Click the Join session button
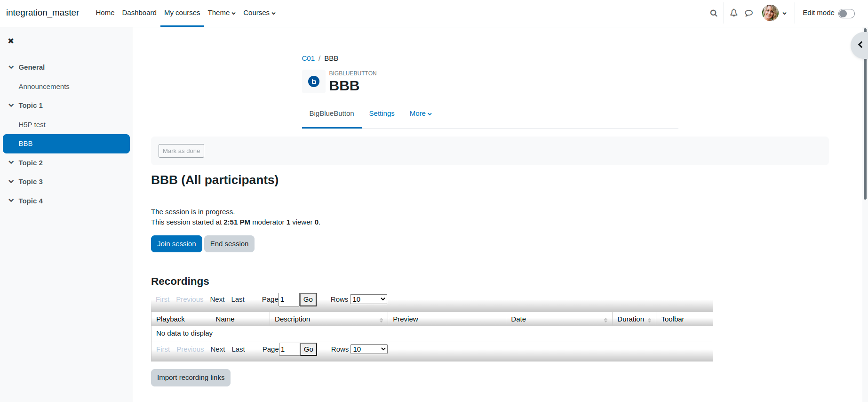The height and width of the screenshot is (402, 868). click(x=176, y=244)
